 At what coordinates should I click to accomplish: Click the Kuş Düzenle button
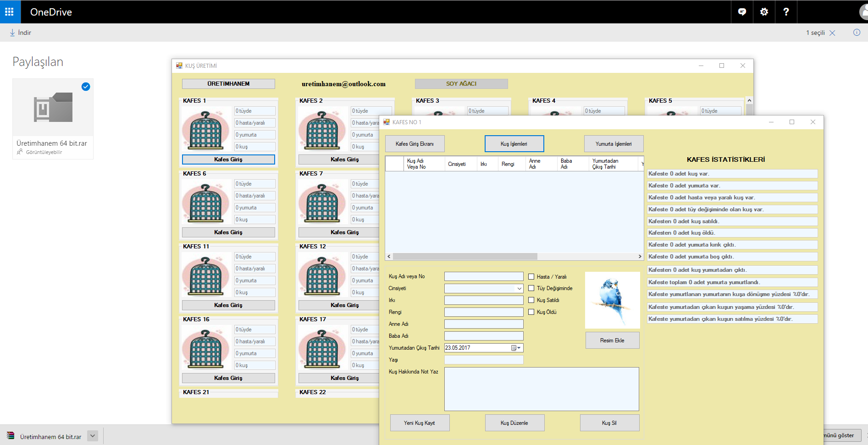pyautogui.click(x=514, y=423)
